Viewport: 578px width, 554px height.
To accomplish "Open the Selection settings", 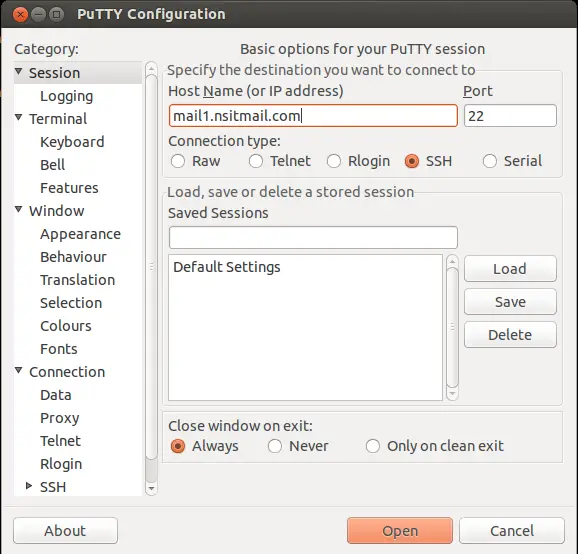I will [x=71, y=303].
